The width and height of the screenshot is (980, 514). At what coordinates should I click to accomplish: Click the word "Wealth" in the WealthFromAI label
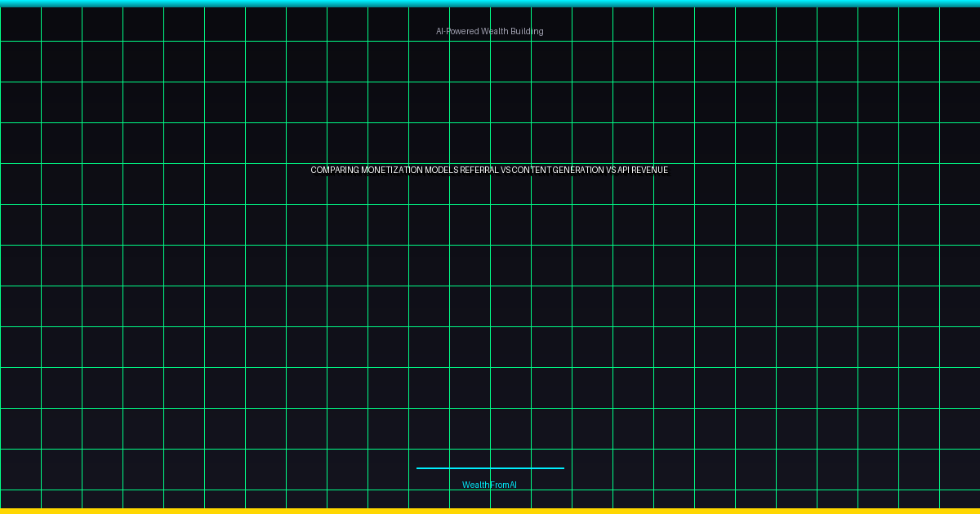pyautogui.click(x=474, y=485)
